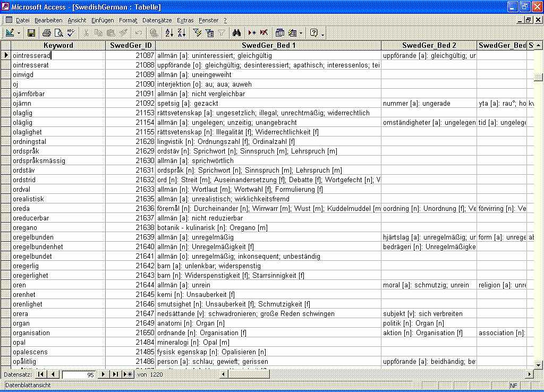Expand the toolbar options arrow
The height and width of the screenshot is (392, 544).
click(x=322, y=33)
